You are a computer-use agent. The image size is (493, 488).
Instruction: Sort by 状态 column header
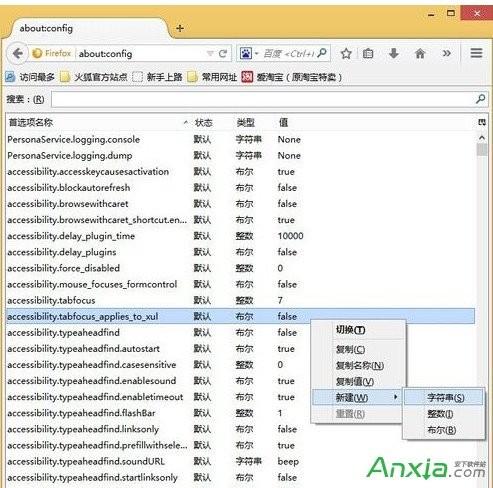203,122
